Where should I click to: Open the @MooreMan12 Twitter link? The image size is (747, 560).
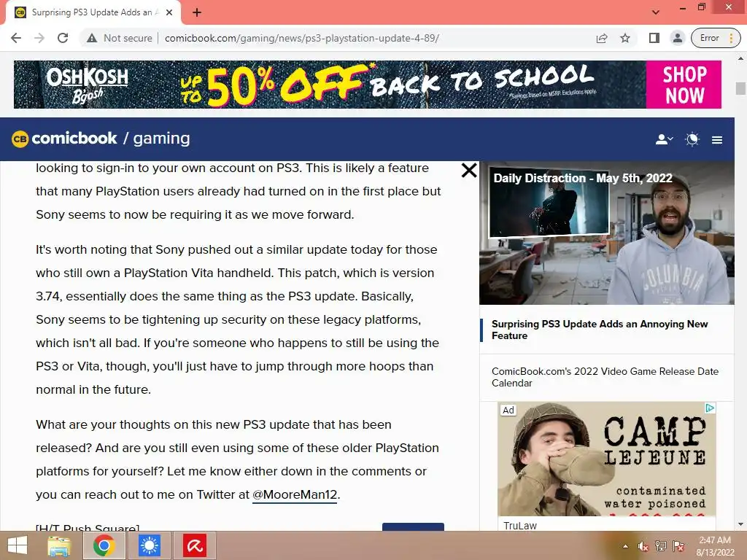coord(295,495)
